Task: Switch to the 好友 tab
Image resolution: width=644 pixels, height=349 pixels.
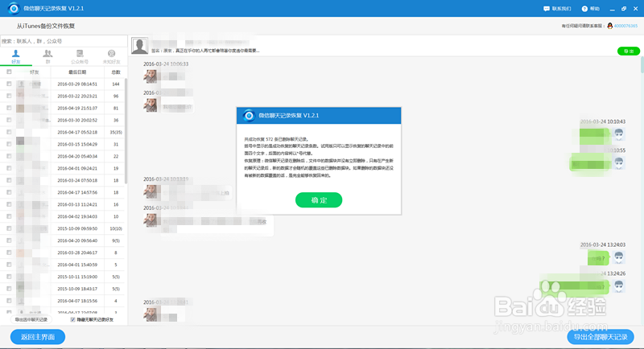Action: pyautogui.click(x=15, y=56)
